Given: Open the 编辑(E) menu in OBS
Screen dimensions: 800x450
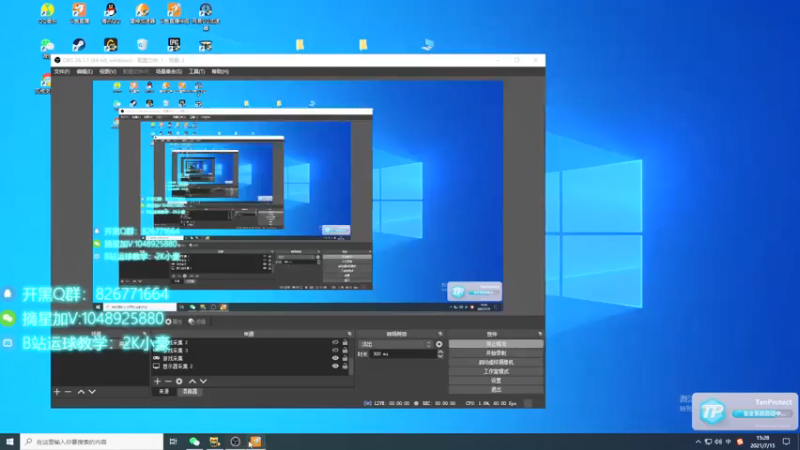Looking at the screenshot, I should [84, 71].
